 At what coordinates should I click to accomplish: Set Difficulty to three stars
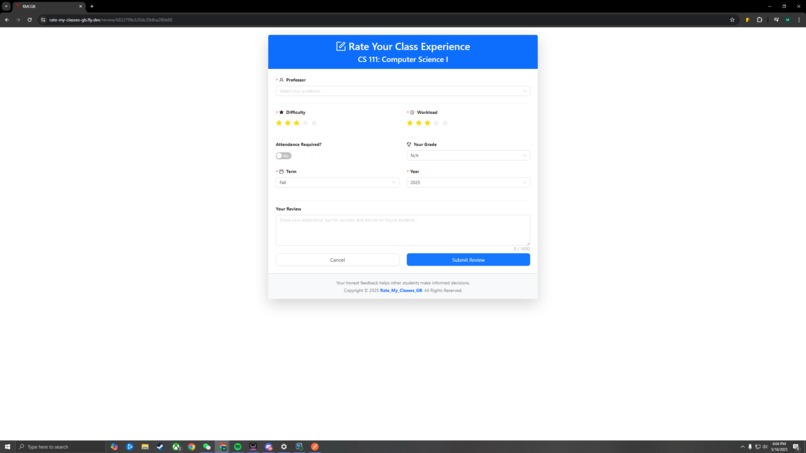[297, 123]
